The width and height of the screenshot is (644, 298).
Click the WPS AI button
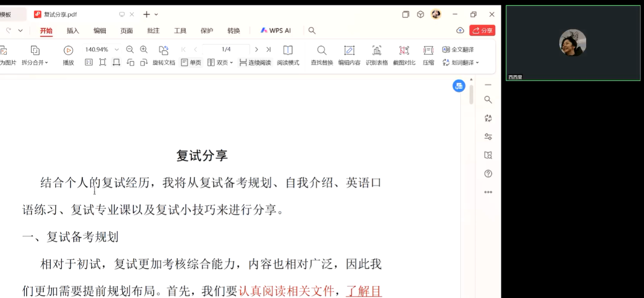click(x=275, y=31)
